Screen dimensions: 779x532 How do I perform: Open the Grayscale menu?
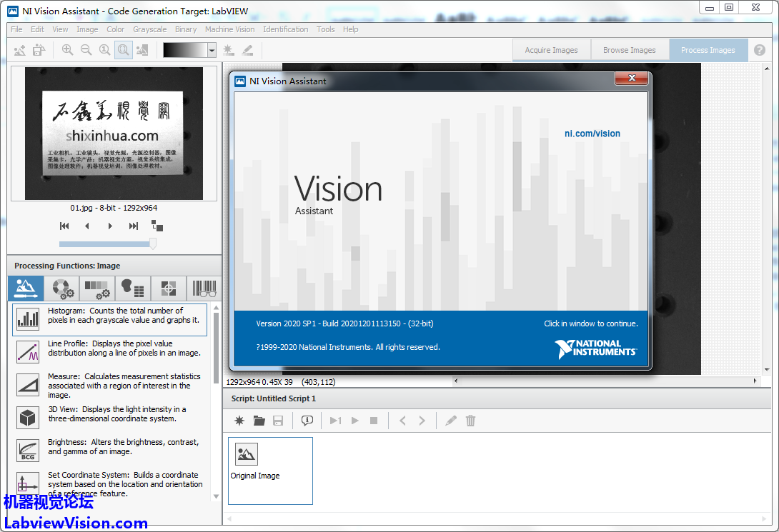149,29
